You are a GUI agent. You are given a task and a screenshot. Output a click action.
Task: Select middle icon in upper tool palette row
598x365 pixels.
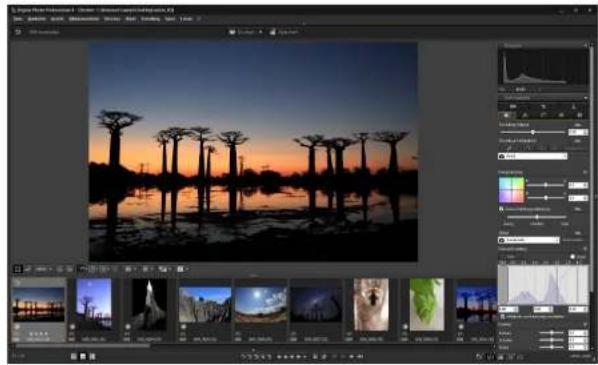click(543, 106)
